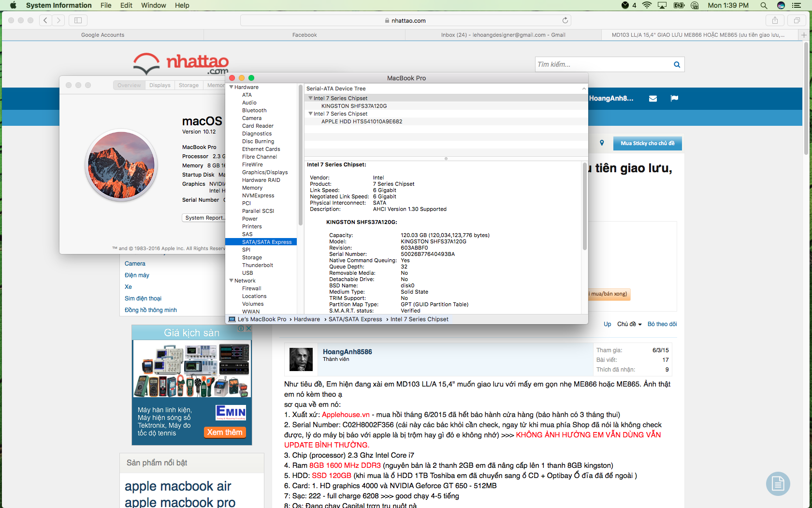Viewport: 812px width, 508px height.
Task: Click the Tìm kiếm search field
Action: coord(603,64)
